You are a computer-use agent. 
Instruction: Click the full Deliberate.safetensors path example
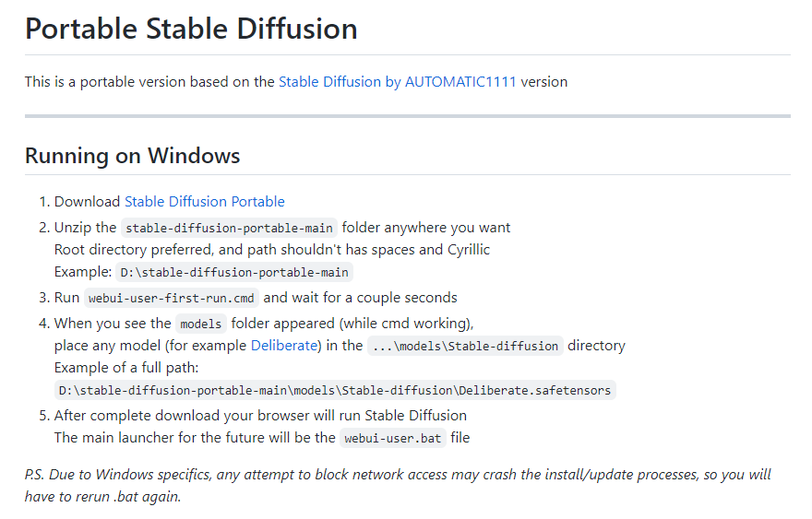pos(335,390)
